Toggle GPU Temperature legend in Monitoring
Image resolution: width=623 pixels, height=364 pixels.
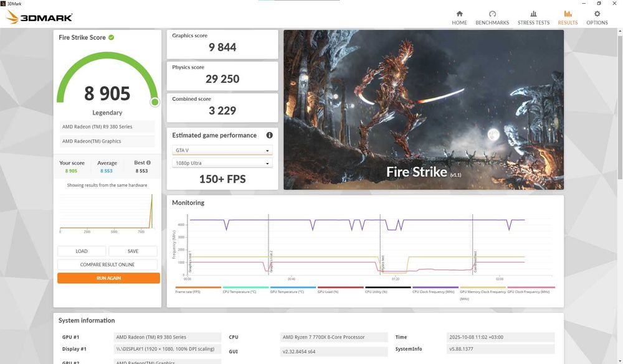click(x=293, y=290)
